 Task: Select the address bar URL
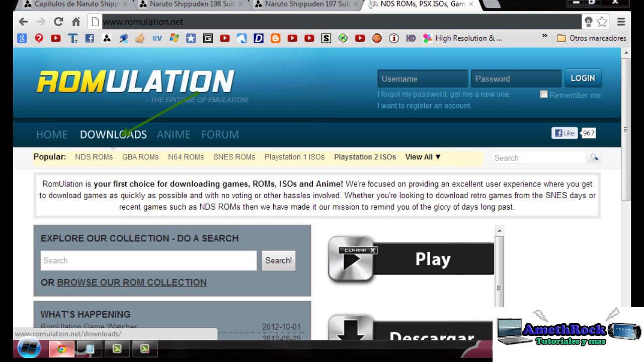click(x=143, y=22)
